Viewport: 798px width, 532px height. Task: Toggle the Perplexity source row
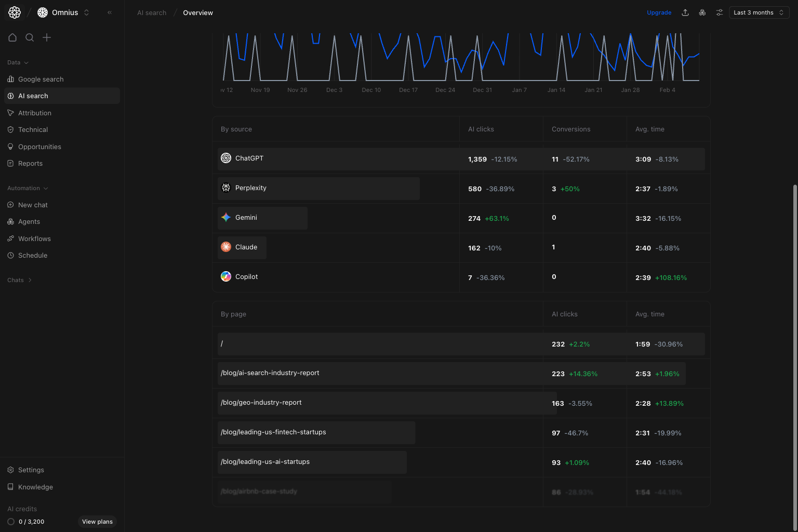point(318,188)
